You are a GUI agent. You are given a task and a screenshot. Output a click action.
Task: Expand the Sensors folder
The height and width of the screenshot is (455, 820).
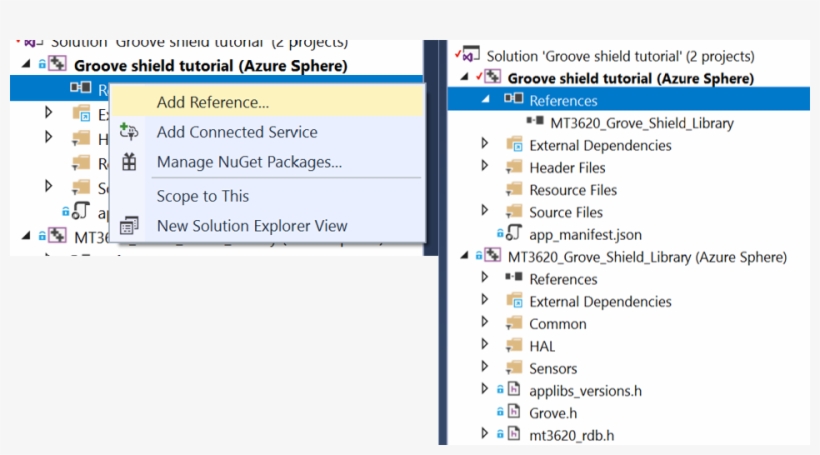click(485, 367)
